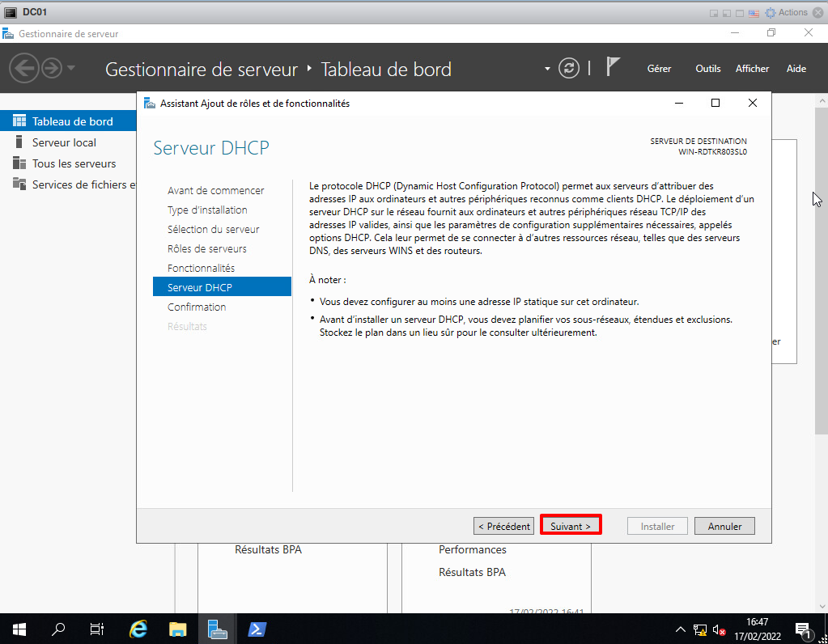Viewport: 828px width, 644px height.
Task: Go to Rôles de serveurs step
Action: pos(207,248)
